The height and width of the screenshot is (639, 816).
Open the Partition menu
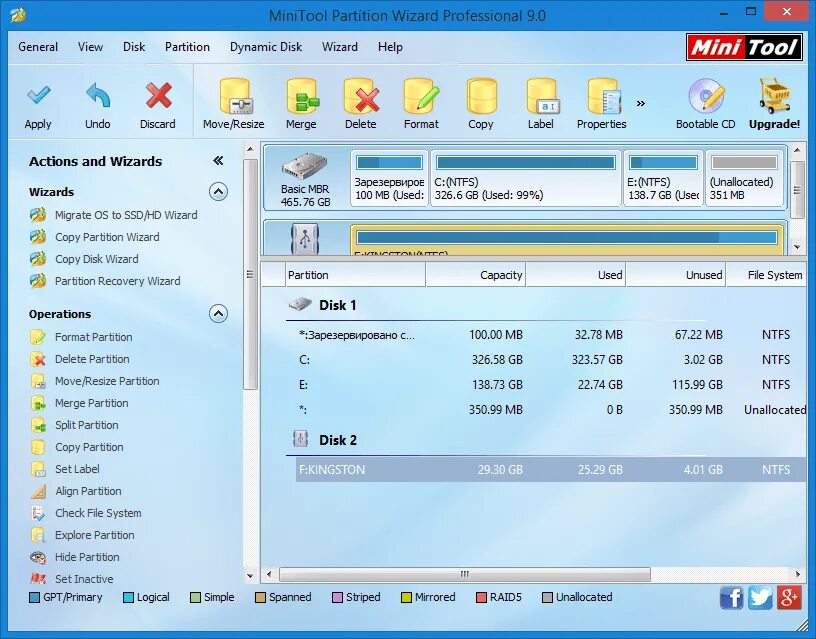(187, 47)
